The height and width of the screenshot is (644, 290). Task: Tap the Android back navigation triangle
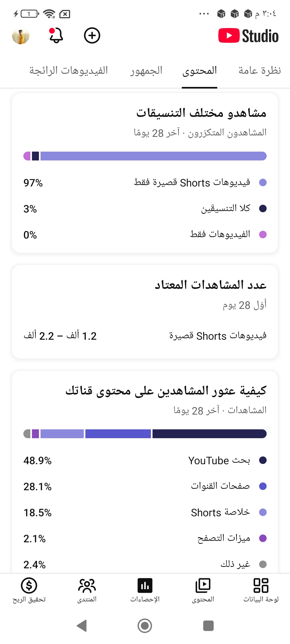[82, 626]
